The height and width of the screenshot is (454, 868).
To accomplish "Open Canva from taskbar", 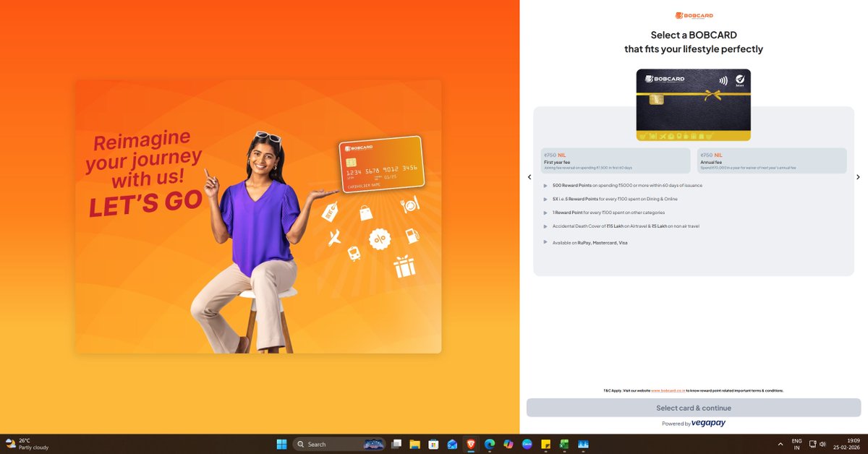I will (x=527, y=444).
